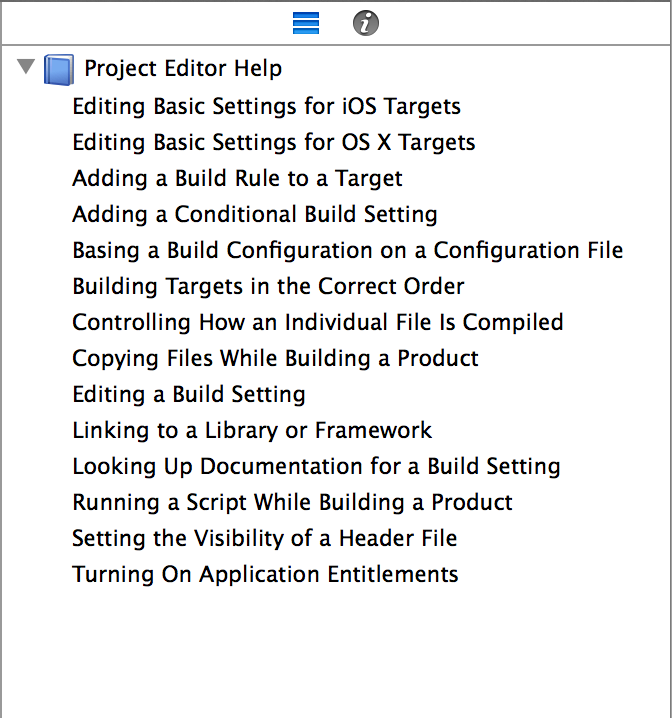Open Running a Script While Building a Product
Viewport: 672px width, 718px height.
(292, 502)
